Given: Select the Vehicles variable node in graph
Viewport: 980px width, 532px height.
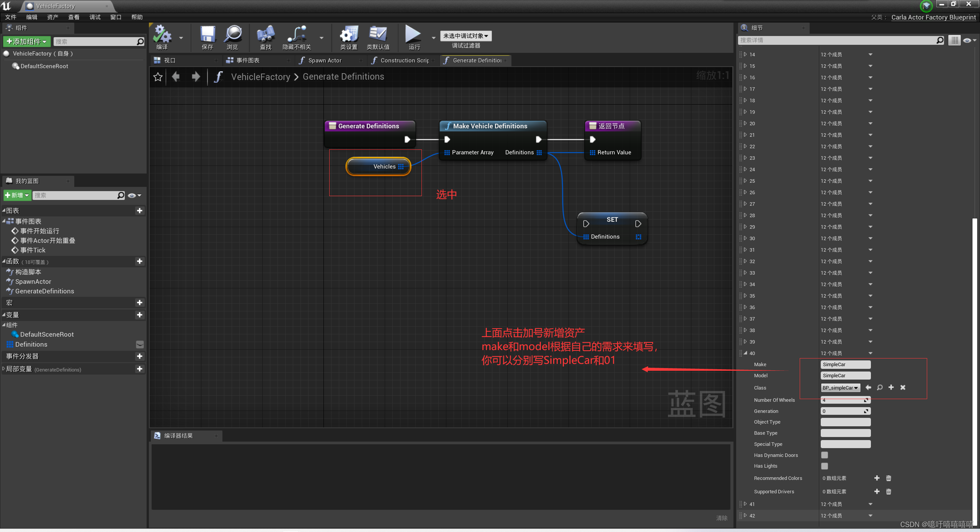Looking at the screenshot, I should [x=378, y=167].
